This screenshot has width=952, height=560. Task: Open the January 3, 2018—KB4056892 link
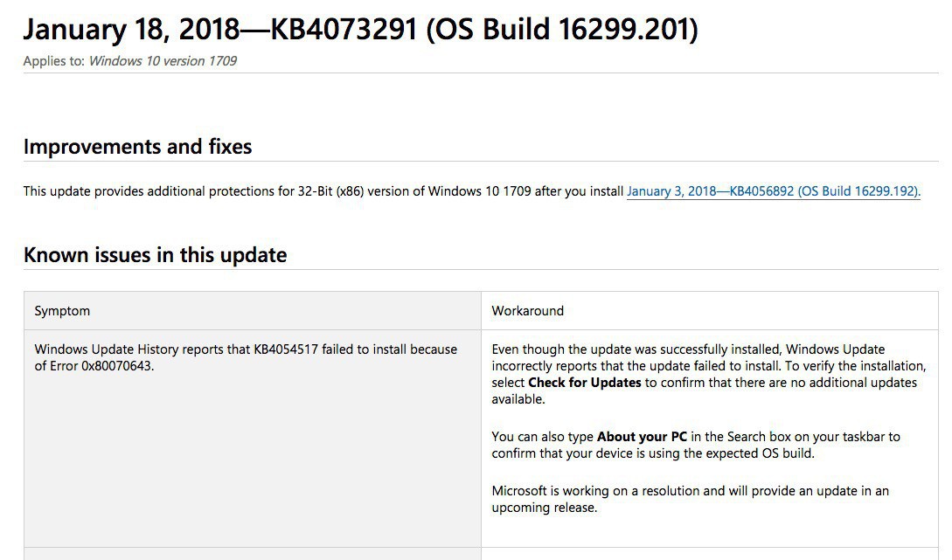[773, 191]
